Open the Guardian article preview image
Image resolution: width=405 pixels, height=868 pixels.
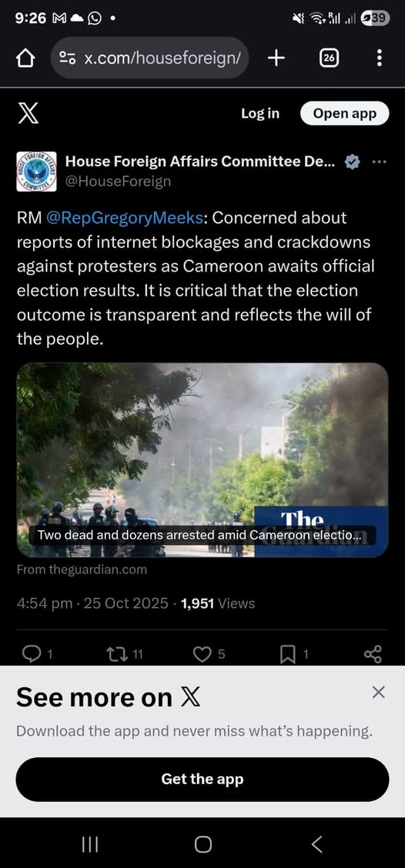tap(202, 460)
